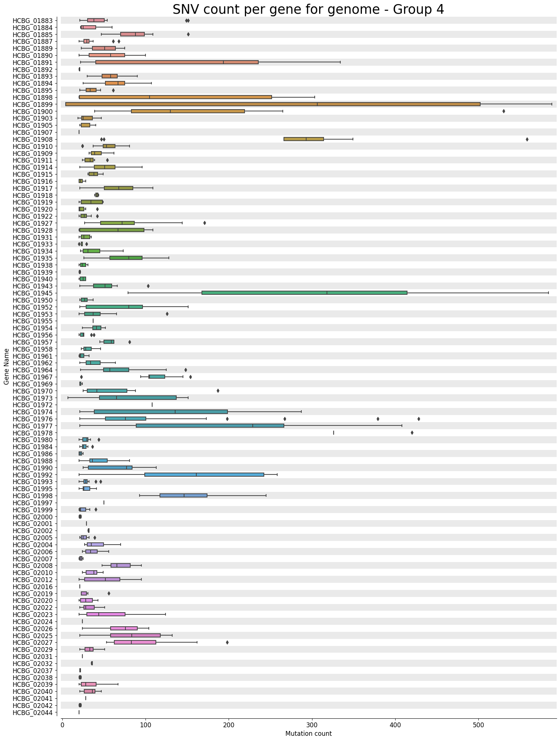
Task: Click the HCBG_01908 box near 300
Action: pos(304,139)
